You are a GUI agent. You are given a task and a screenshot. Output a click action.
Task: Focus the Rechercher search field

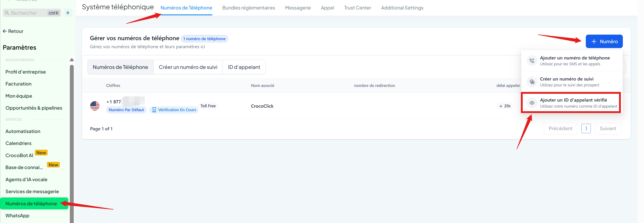(x=32, y=13)
